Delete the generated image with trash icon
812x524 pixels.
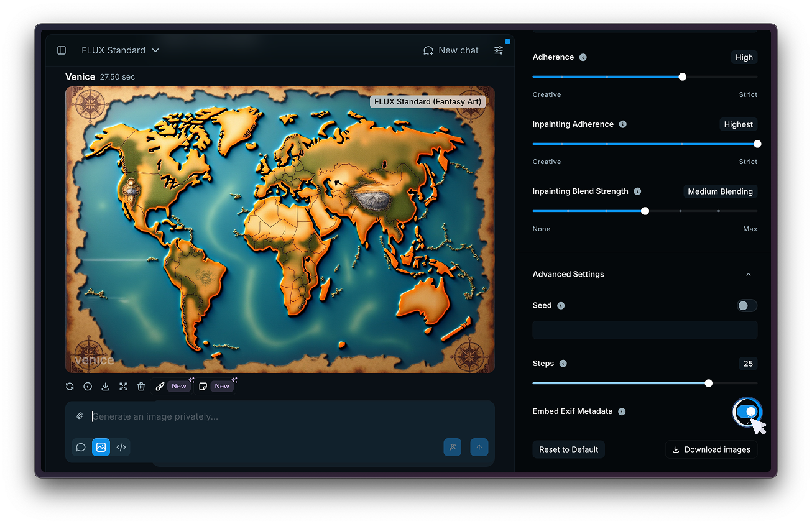(141, 387)
